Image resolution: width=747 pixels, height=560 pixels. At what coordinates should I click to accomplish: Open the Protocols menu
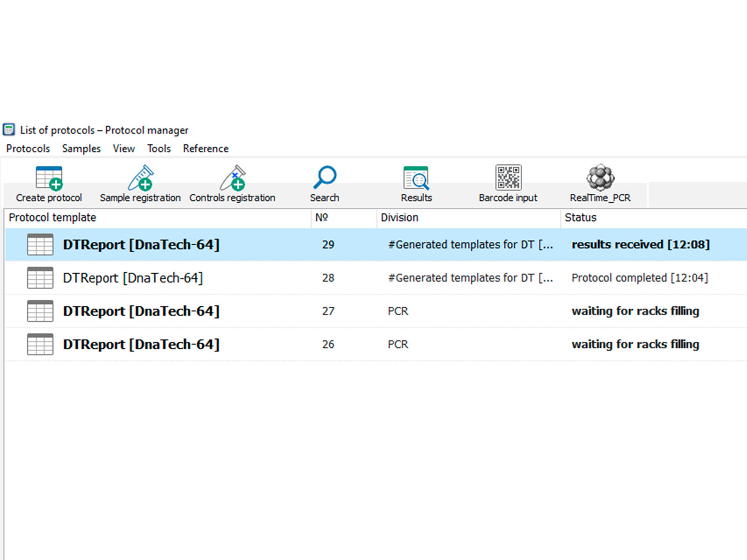tap(28, 148)
